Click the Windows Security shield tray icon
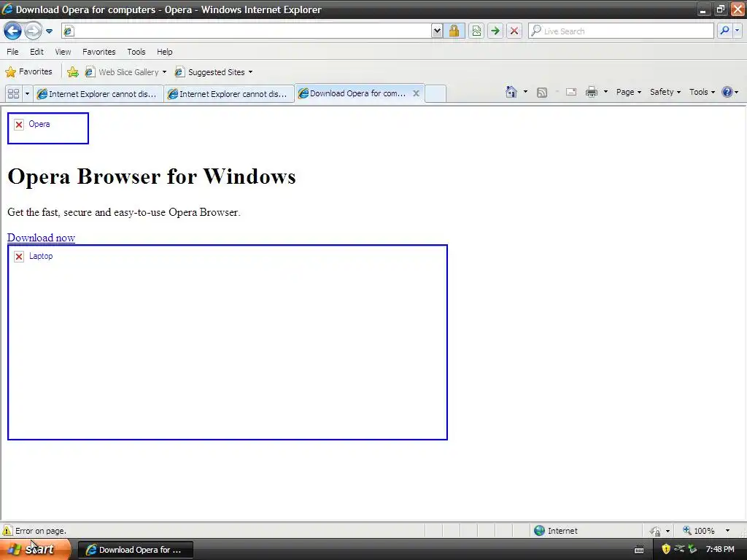Screen dimensions: 747x560 666,549
